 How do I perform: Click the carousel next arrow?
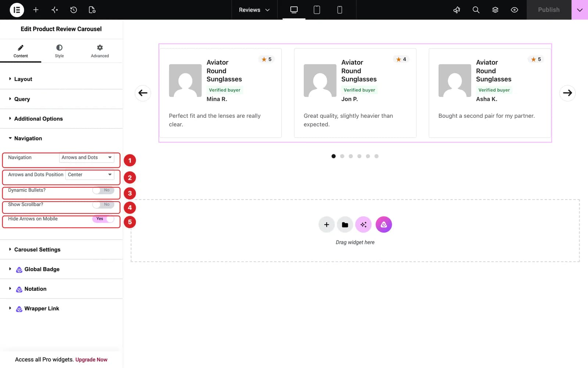point(567,93)
